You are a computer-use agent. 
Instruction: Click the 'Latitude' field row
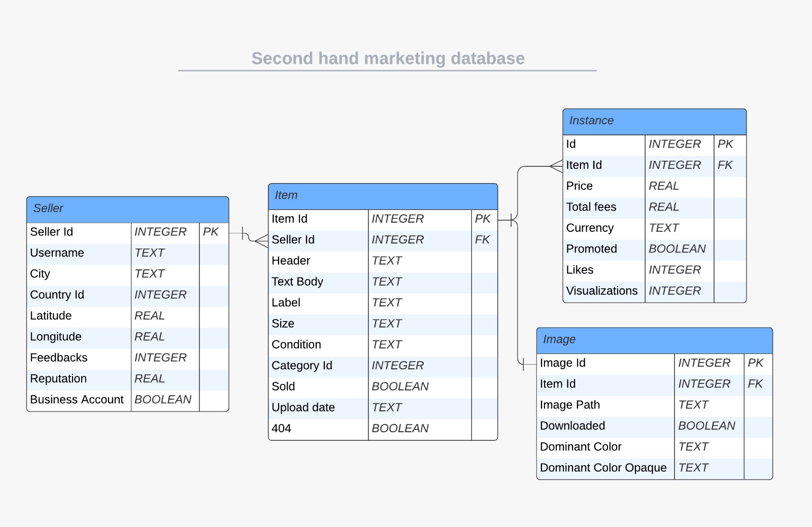128,315
